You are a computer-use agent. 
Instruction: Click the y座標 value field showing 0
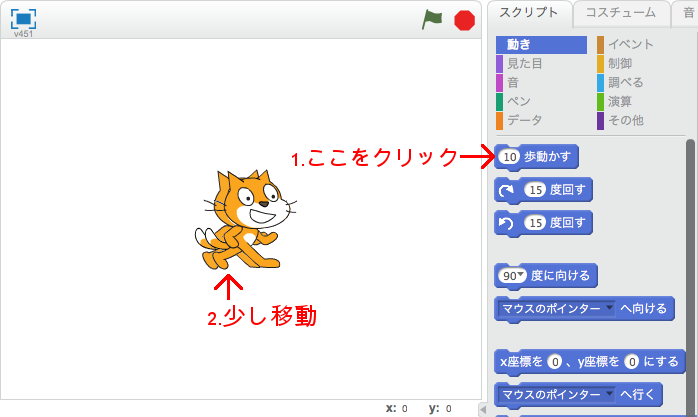click(631, 362)
